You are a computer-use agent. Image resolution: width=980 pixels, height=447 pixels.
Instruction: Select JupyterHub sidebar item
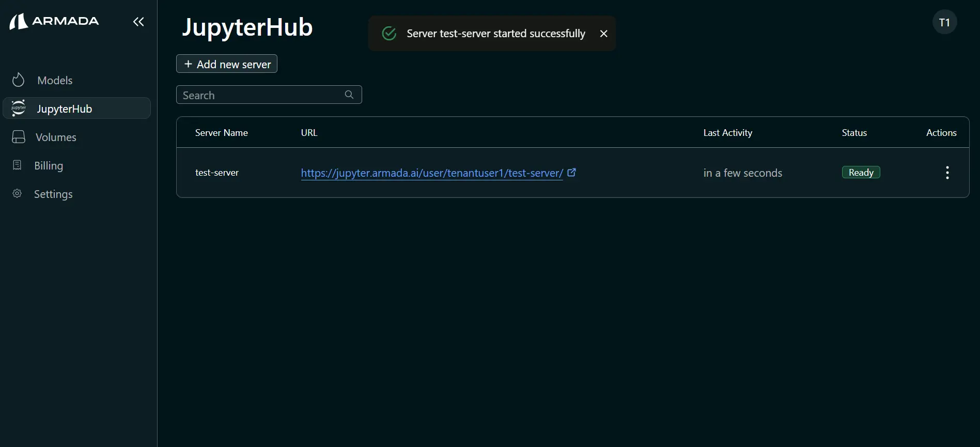(x=76, y=109)
